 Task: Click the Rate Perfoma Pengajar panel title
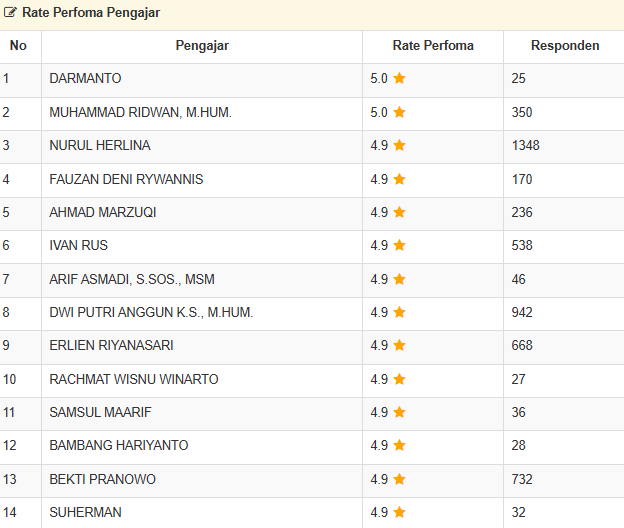tap(91, 13)
